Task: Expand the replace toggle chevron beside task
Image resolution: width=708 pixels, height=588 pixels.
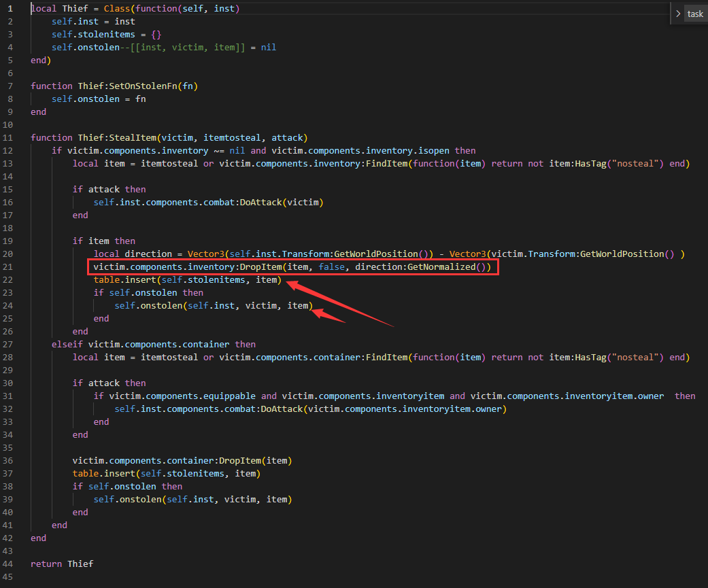Action: tap(678, 14)
